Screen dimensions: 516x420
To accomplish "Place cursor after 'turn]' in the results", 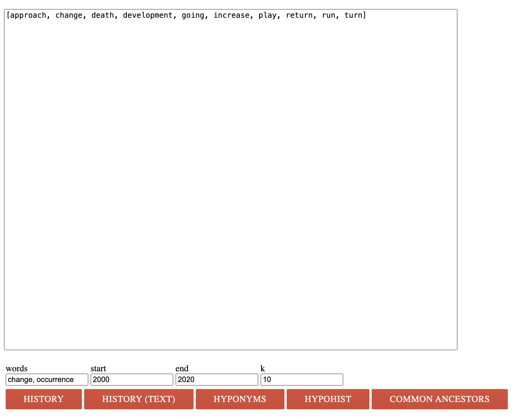I will coord(367,15).
